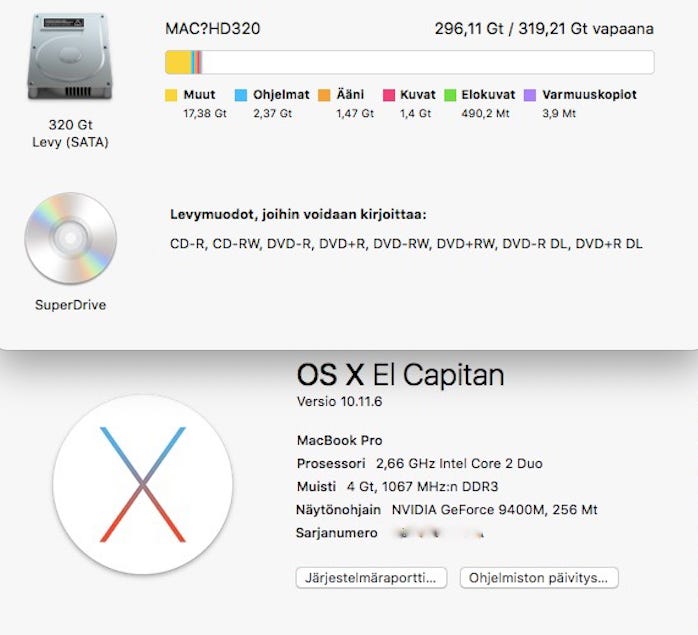
Task: Click the Sarjanumero label
Action: (337, 533)
